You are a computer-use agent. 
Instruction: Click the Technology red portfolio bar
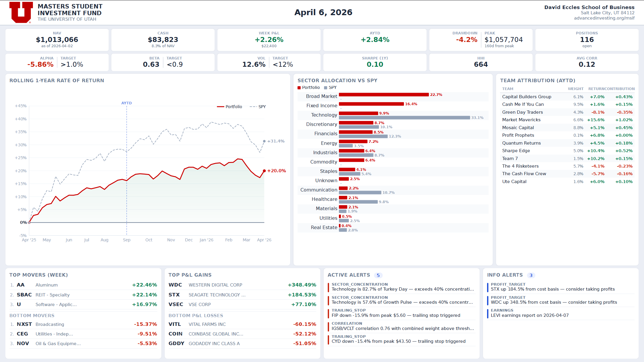tap(358, 113)
